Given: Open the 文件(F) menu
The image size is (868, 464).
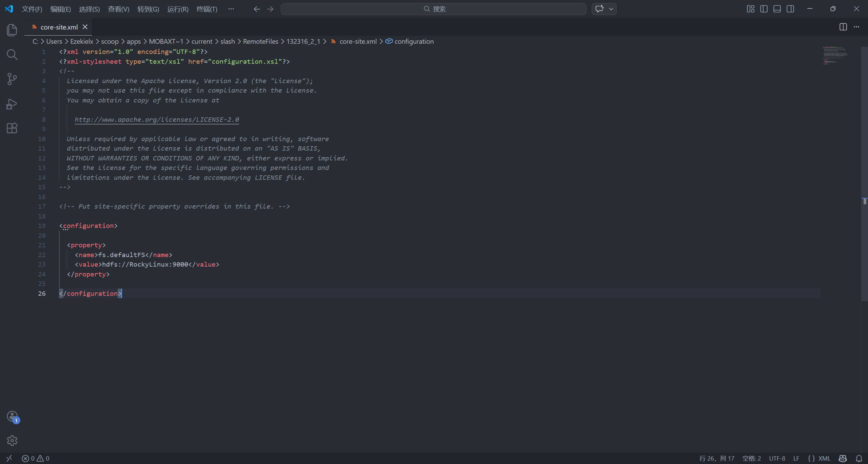Looking at the screenshot, I should [x=32, y=9].
